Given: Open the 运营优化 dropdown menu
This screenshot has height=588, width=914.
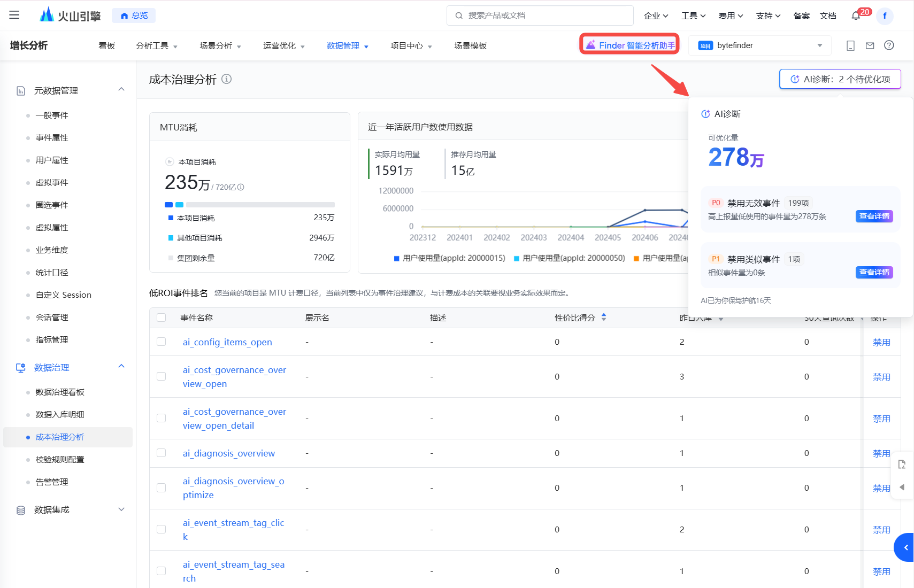Looking at the screenshot, I should pos(284,46).
